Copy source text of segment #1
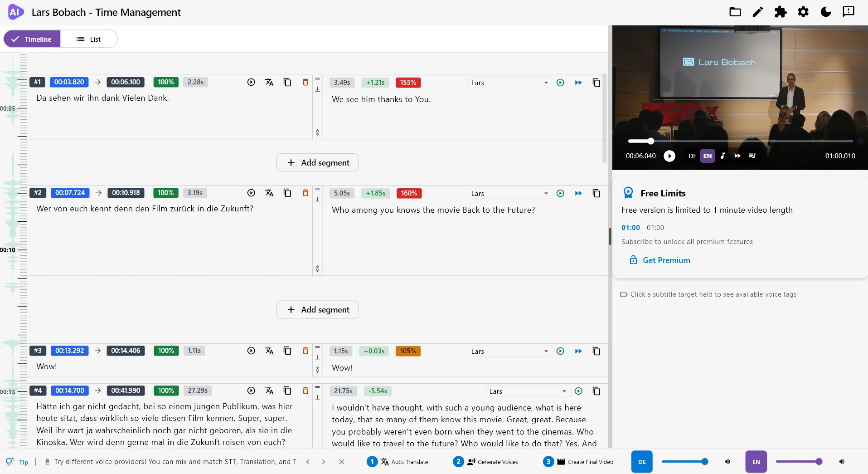Image resolution: width=868 pixels, height=474 pixels. [287, 82]
